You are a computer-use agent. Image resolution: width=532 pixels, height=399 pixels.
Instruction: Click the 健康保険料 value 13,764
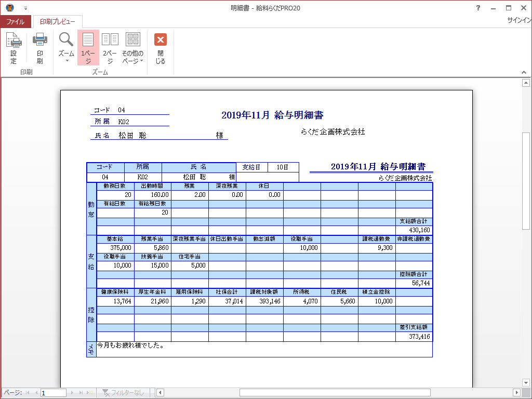tap(122, 301)
